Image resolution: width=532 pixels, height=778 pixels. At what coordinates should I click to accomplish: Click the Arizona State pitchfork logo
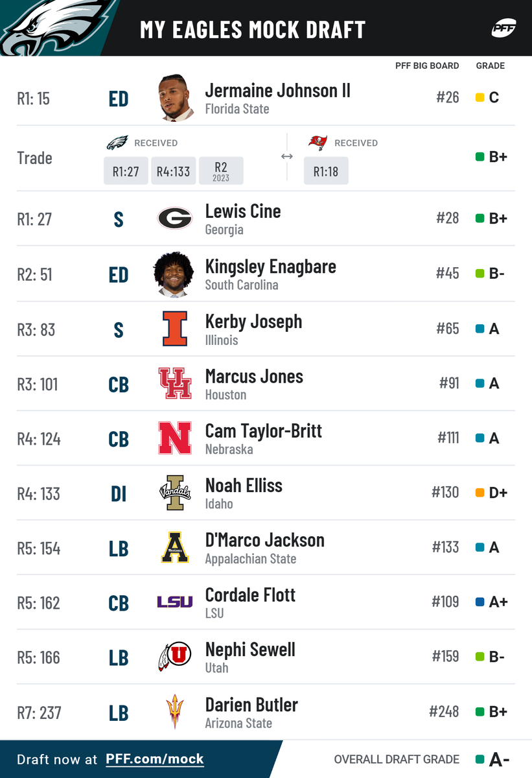pos(175,711)
